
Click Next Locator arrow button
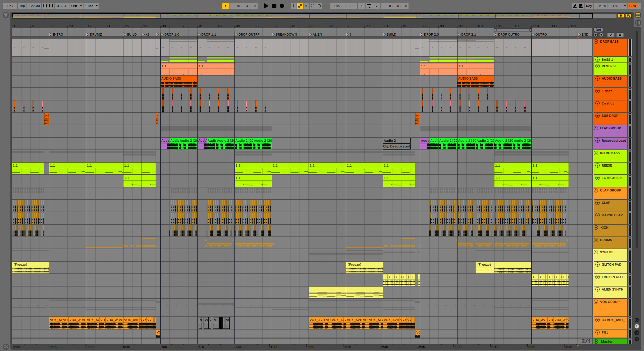(601, 35)
